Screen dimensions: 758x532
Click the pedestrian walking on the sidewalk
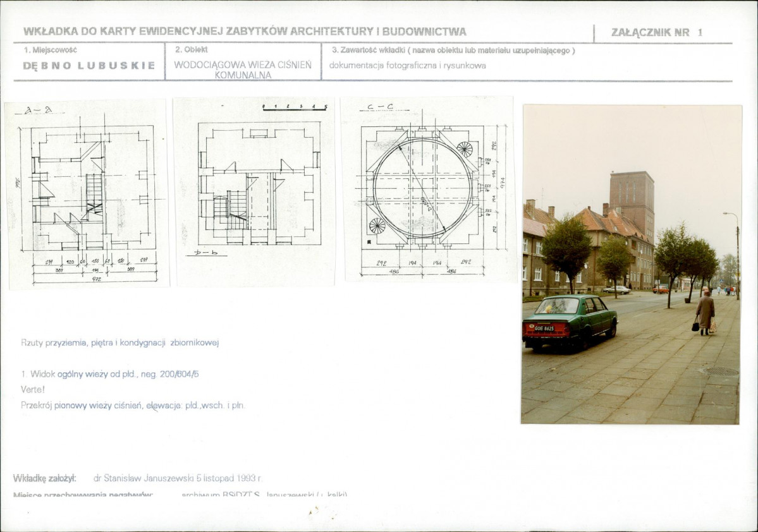pyautogui.click(x=704, y=312)
